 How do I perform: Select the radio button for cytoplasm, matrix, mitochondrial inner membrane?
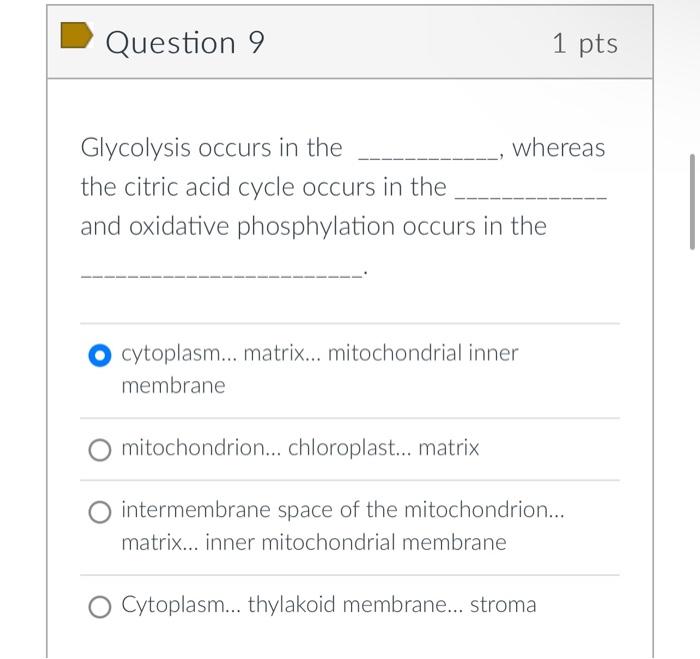click(x=99, y=355)
